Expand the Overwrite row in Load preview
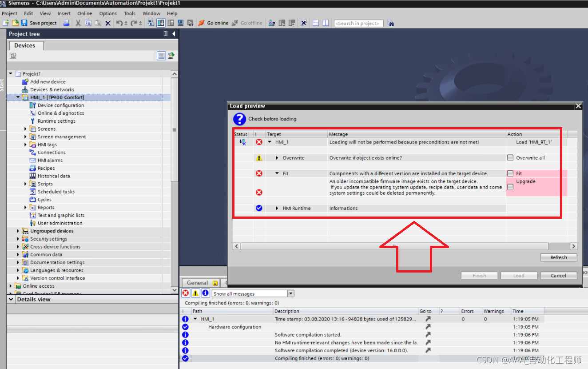Screen dimensions: 588x369 [277, 158]
